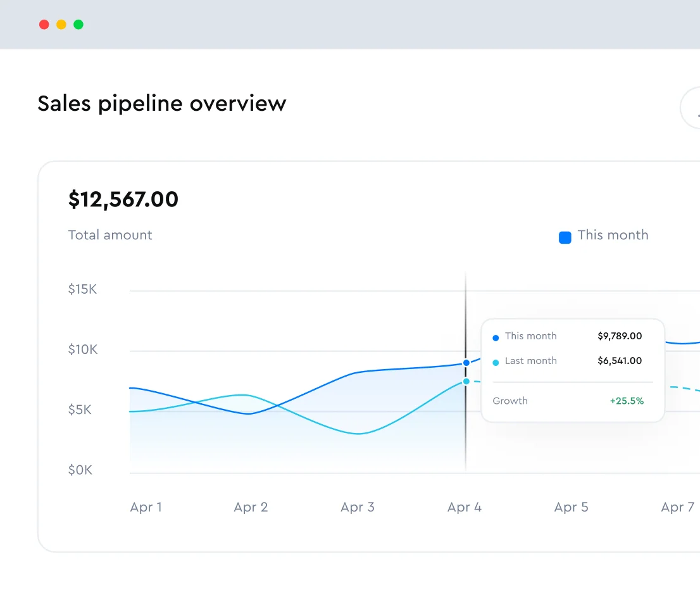Click the blue dot beside tooltip This month
This screenshot has width=700, height=590.
click(x=496, y=337)
